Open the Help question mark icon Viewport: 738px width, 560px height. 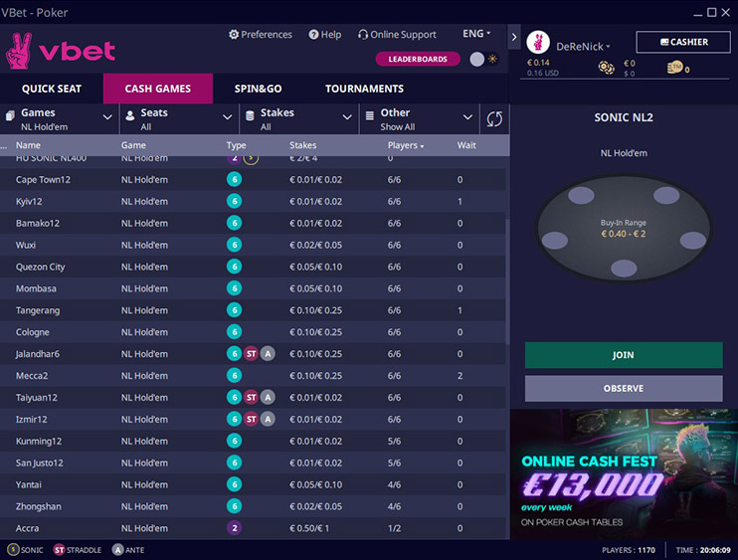pyautogui.click(x=313, y=35)
